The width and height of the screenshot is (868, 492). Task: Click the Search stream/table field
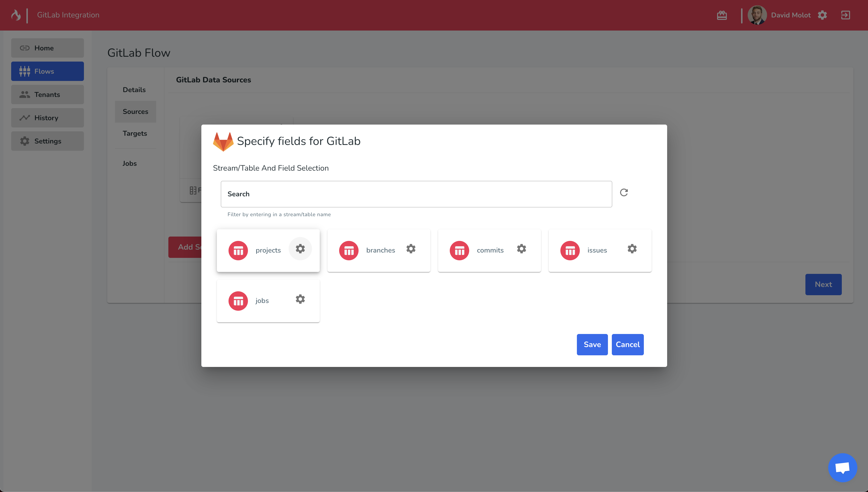pos(416,194)
